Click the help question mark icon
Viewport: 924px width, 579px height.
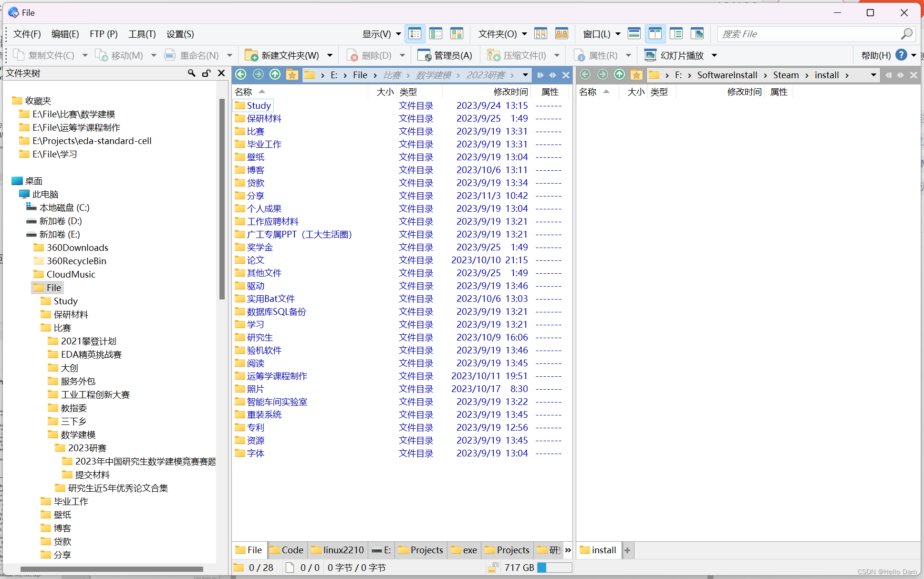(x=901, y=55)
